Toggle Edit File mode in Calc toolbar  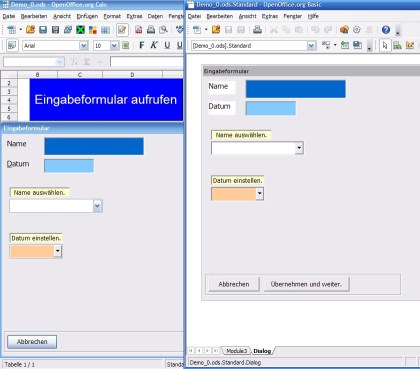coord(122,30)
